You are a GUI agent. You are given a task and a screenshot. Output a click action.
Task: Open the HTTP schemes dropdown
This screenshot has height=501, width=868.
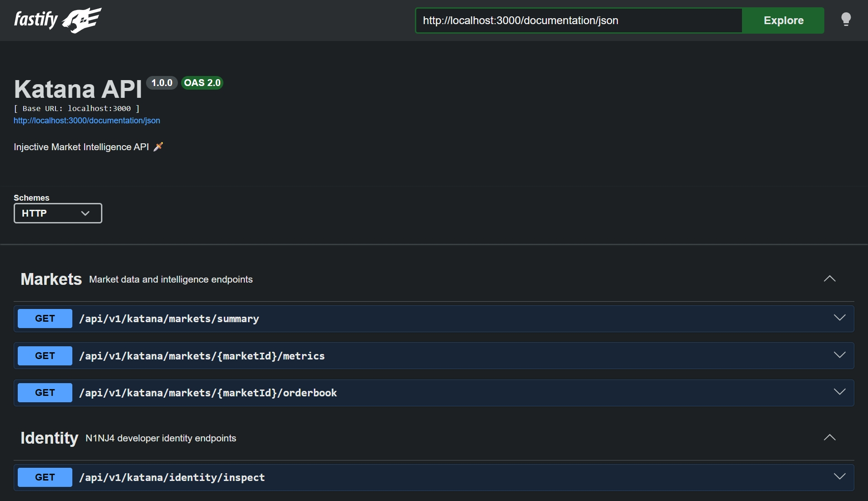pos(58,213)
